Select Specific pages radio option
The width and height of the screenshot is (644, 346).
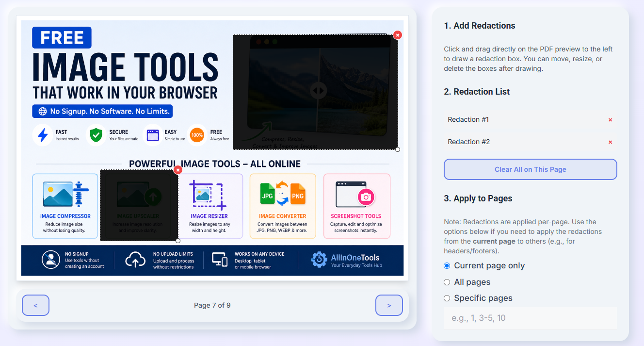447,298
